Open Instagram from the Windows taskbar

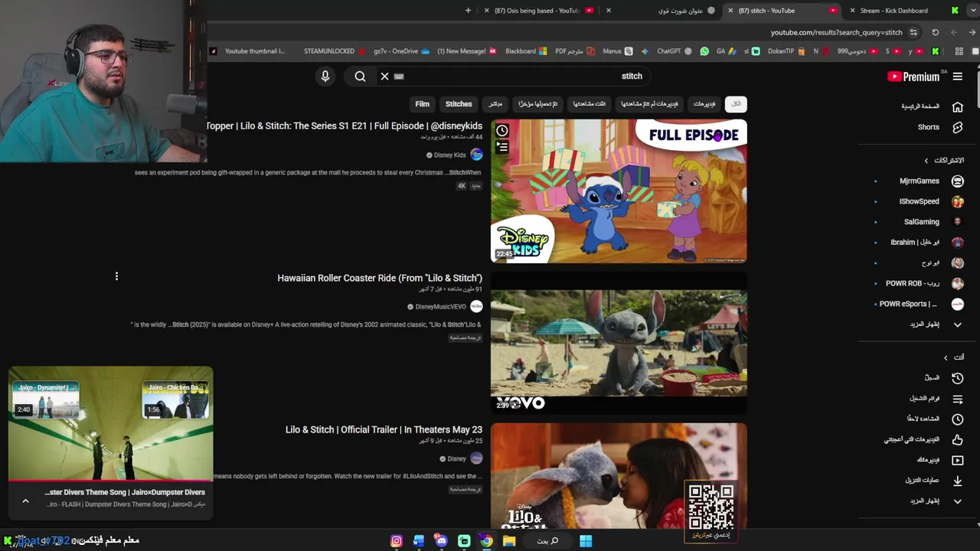[x=397, y=541]
